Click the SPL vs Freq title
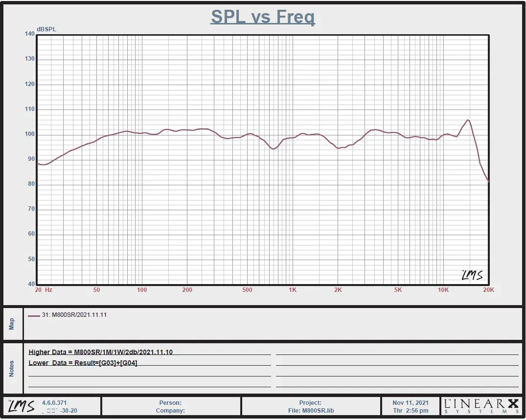The height and width of the screenshot is (420, 526). point(263,17)
